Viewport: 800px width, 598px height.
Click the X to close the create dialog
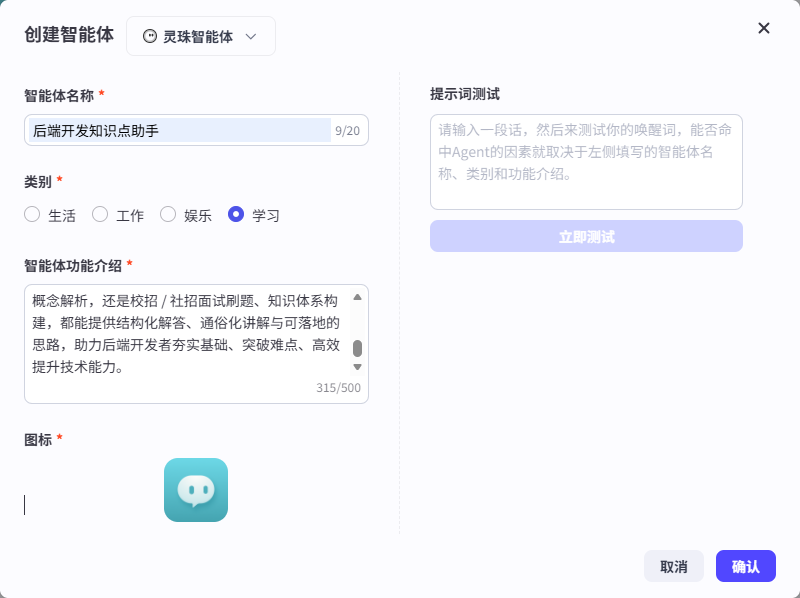[x=764, y=28]
